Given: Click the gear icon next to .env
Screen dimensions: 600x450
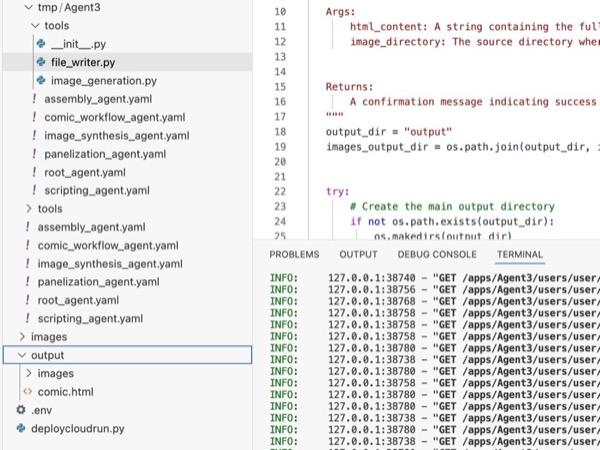Looking at the screenshot, I should (20, 410).
